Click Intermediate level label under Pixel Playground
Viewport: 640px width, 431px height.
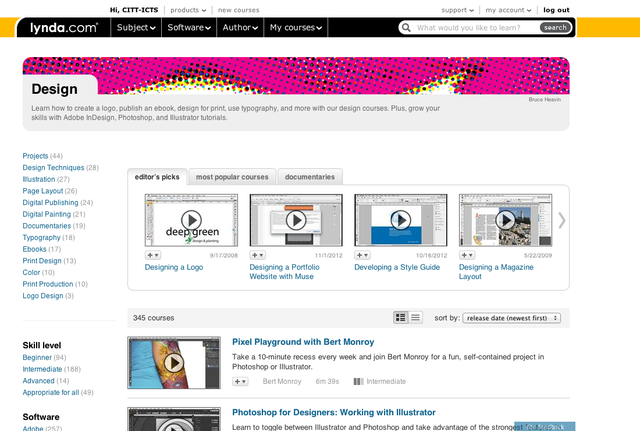[x=386, y=382]
